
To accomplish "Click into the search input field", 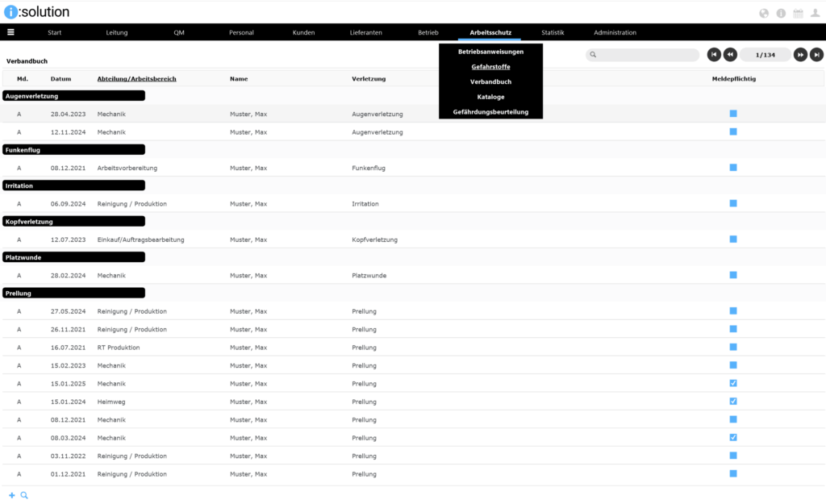I will (x=647, y=55).
